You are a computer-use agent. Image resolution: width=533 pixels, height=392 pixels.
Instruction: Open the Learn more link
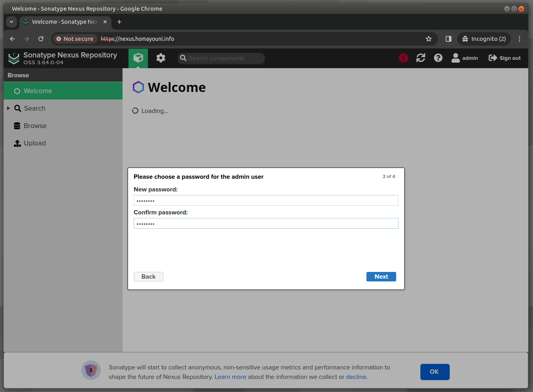tap(230, 377)
